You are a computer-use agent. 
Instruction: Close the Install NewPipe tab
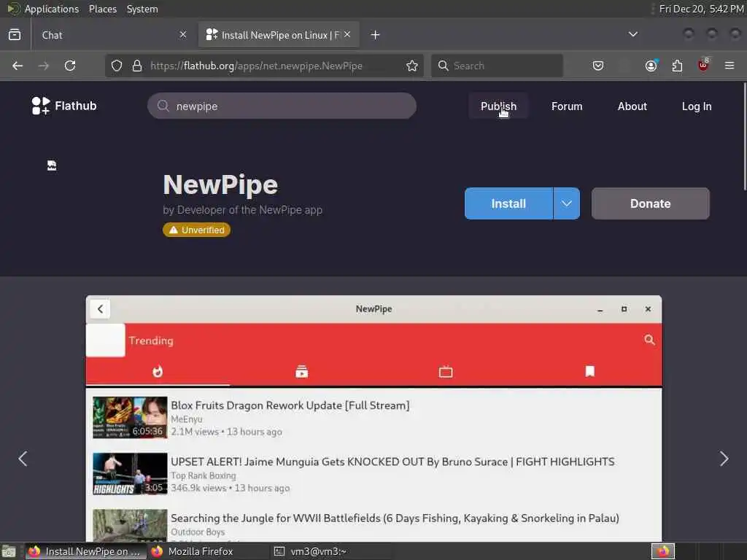tap(347, 34)
